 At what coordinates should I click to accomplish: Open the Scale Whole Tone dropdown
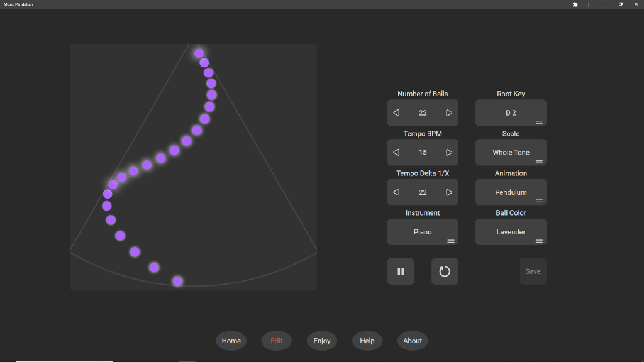(511, 152)
